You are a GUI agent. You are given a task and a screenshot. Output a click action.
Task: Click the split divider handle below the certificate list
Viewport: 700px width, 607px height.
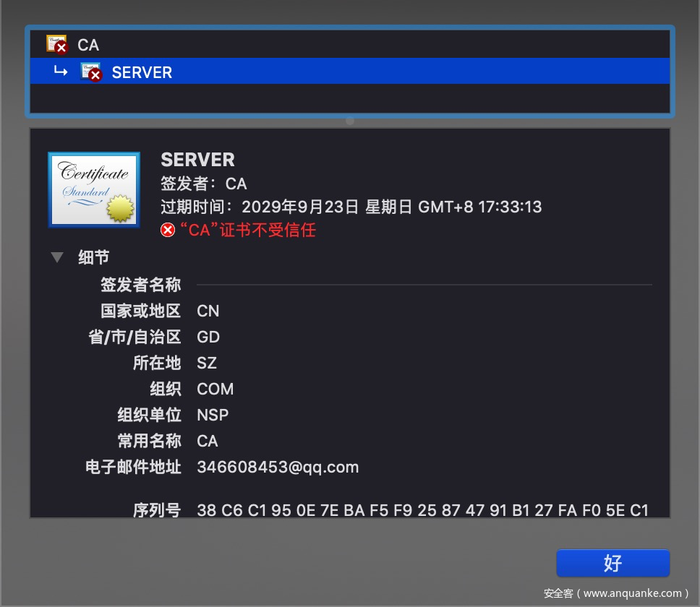[x=350, y=121]
